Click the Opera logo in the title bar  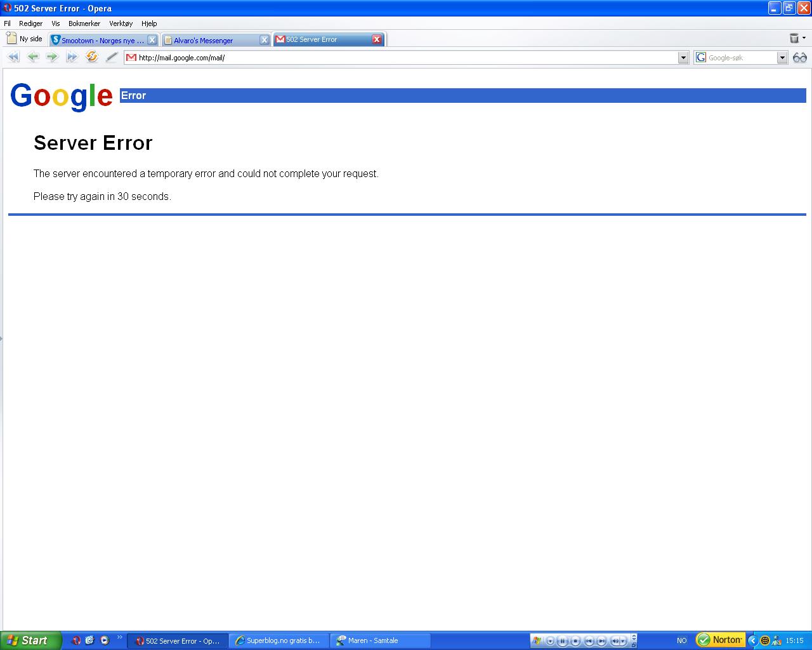click(x=8, y=8)
